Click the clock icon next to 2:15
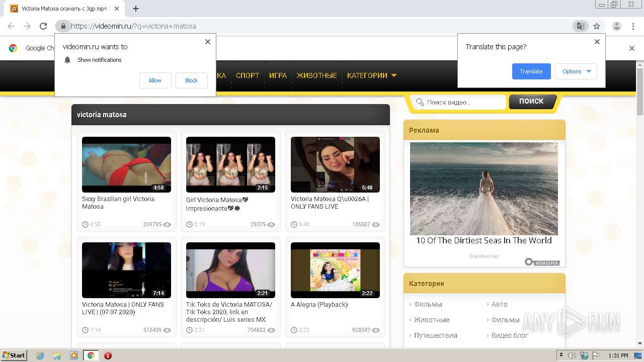 (189, 225)
